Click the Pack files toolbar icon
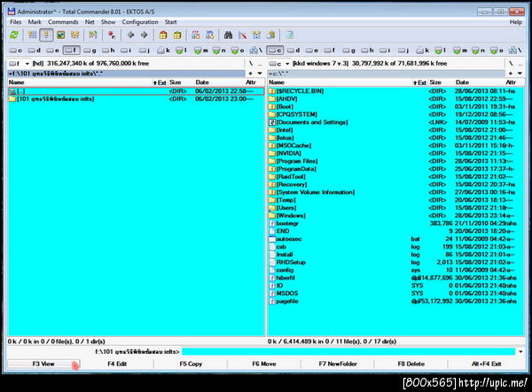The height and width of the screenshot is (392, 532). coord(163,35)
